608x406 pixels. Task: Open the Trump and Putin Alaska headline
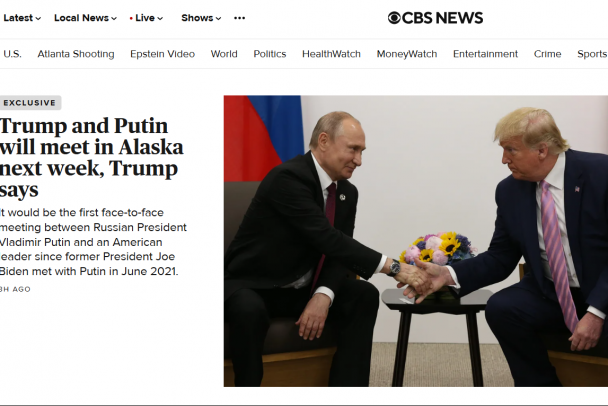click(92, 157)
